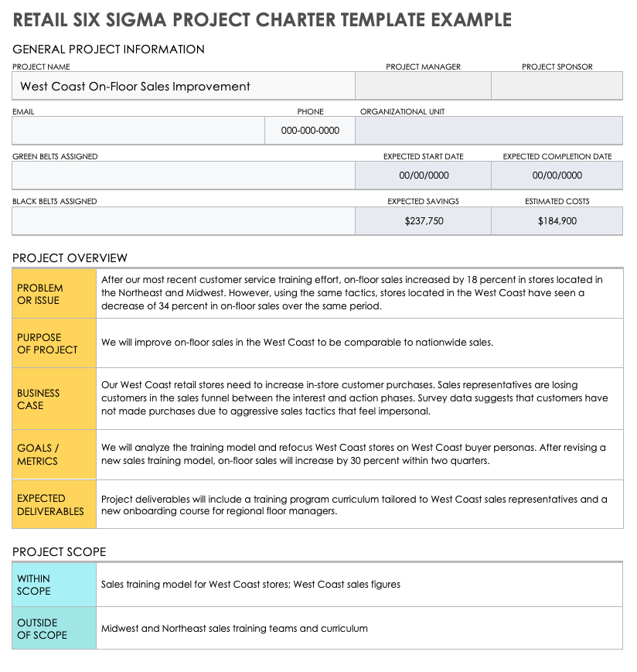Click the Retail Six Sigma charter title
637x672 pixels.
coord(262,19)
